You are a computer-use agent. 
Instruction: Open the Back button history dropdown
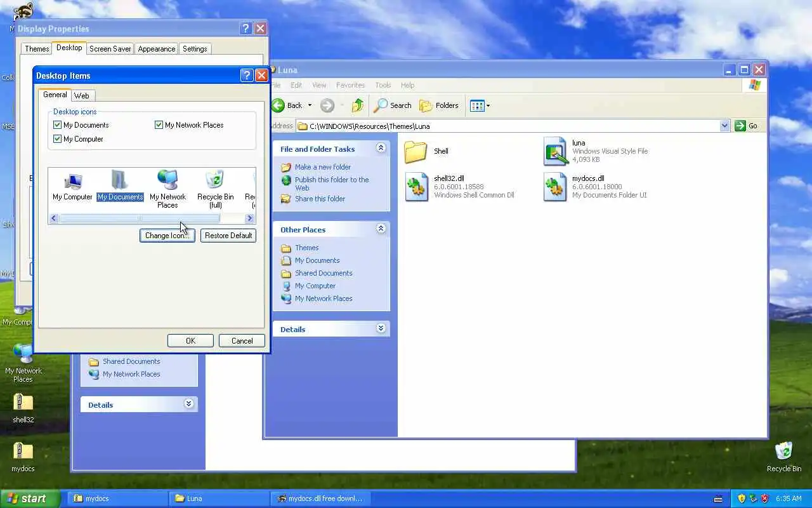click(x=310, y=105)
